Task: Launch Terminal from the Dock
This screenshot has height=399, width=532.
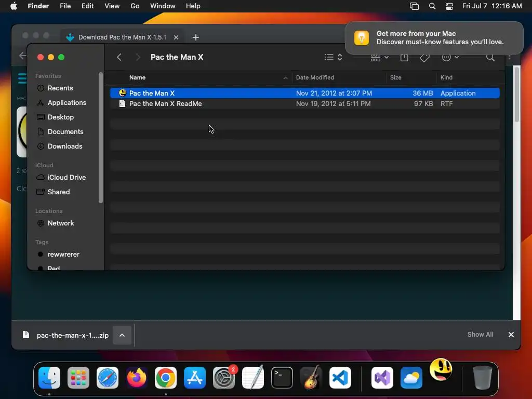Action: point(282,378)
